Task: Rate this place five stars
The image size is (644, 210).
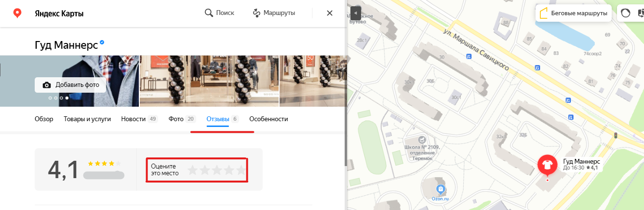Action: (x=241, y=170)
